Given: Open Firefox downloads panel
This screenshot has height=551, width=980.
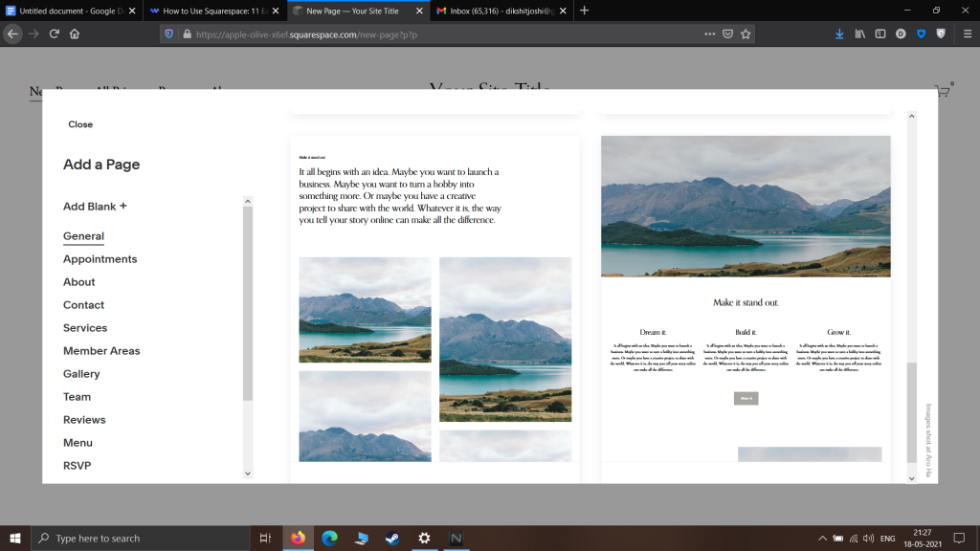Looking at the screenshot, I should [839, 34].
